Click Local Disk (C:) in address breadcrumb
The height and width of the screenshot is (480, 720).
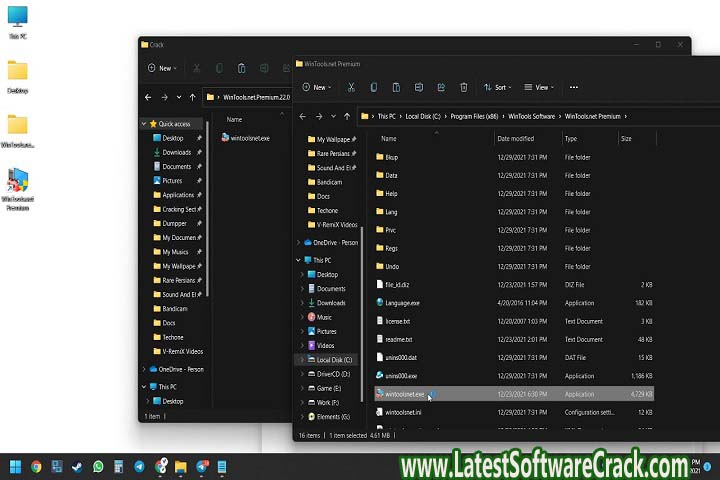[423, 117]
